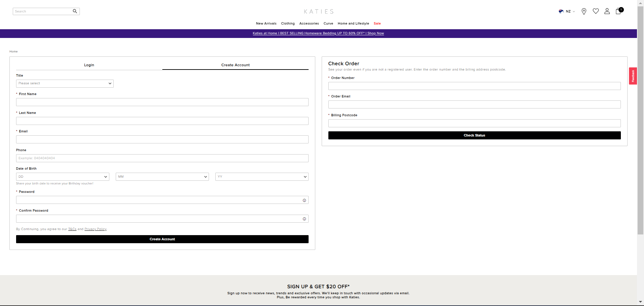
Task: Click the NZ flag icon
Action: 561,11
